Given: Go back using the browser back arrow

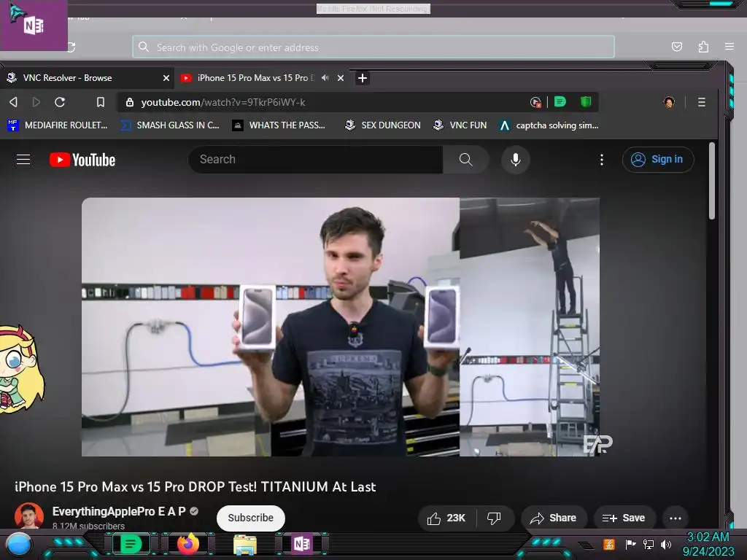Looking at the screenshot, I should [x=13, y=102].
